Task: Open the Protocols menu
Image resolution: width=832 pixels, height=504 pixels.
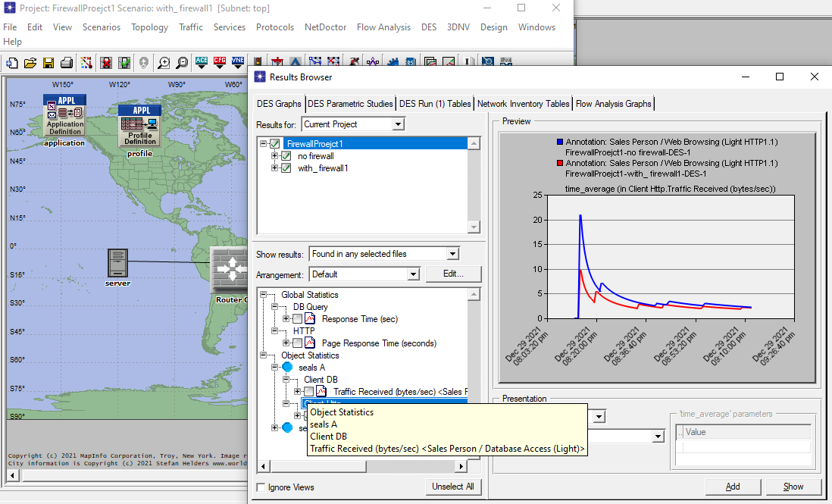Action: tap(275, 27)
